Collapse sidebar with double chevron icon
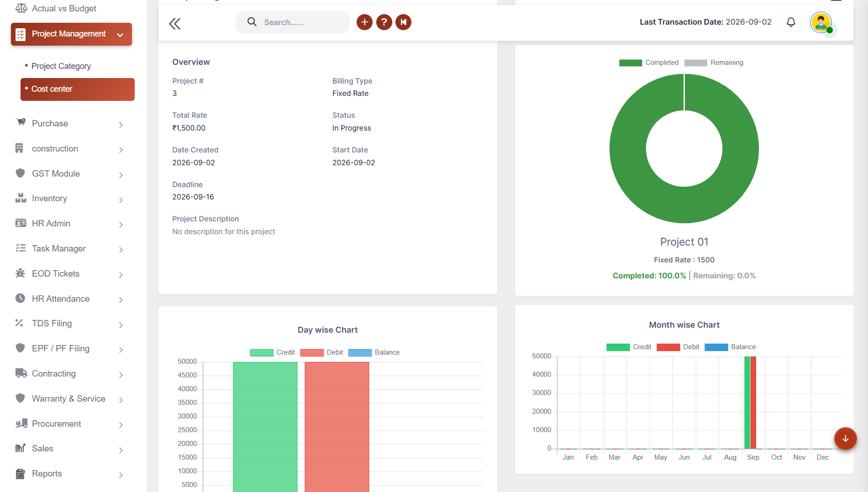The width and height of the screenshot is (868, 492). 174,23
